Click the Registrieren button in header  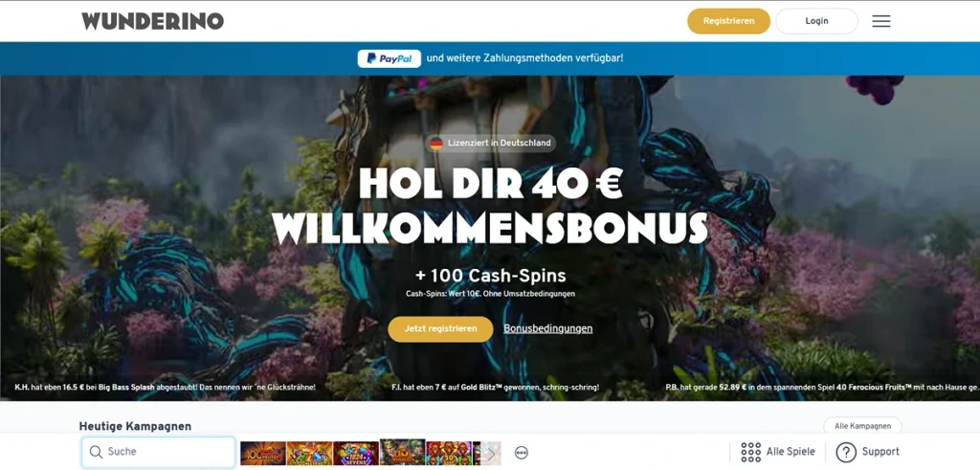[728, 21]
